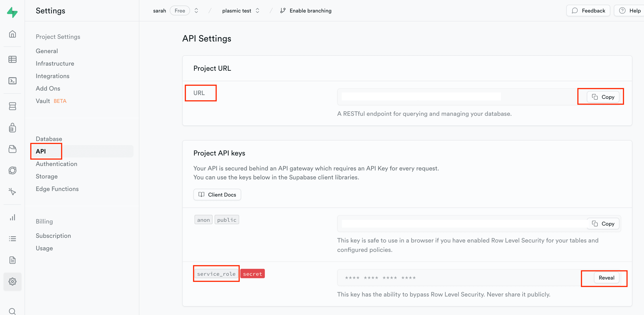Open the Edge Functions cursor icon
Screen dimensions: 644x315
click(12, 192)
